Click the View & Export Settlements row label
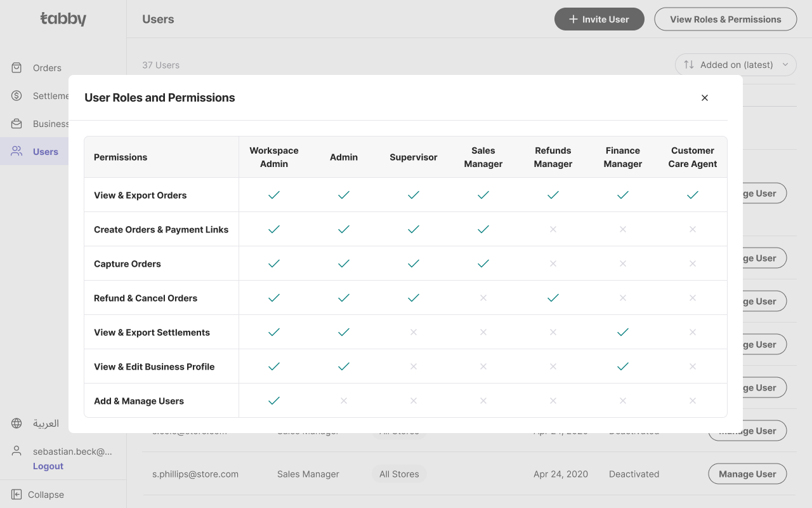The width and height of the screenshot is (812, 508). (152, 332)
